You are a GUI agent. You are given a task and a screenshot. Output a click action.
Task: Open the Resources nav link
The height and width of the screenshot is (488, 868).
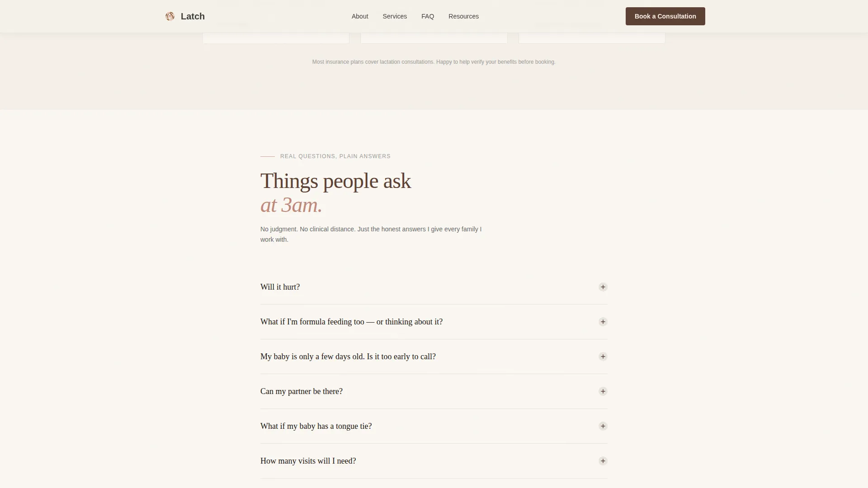tap(463, 16)
